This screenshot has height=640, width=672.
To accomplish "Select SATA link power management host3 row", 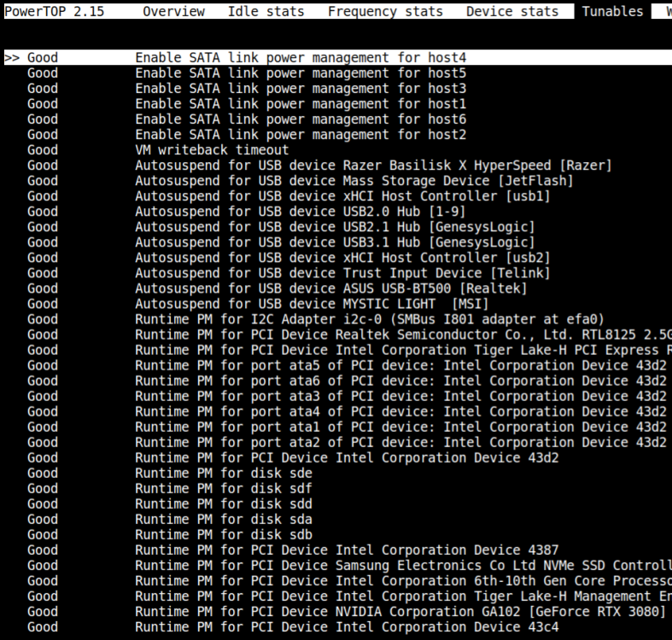I will tap(247, 88).
